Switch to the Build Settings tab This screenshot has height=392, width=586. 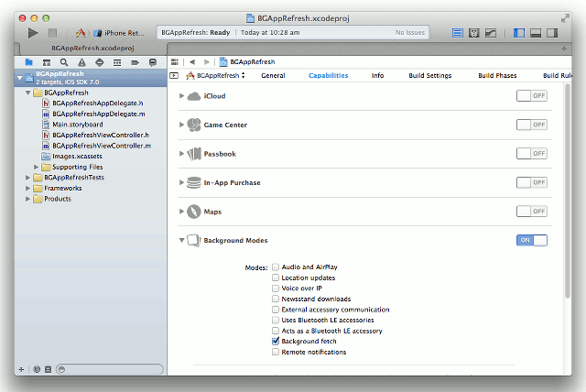(429, 76)
